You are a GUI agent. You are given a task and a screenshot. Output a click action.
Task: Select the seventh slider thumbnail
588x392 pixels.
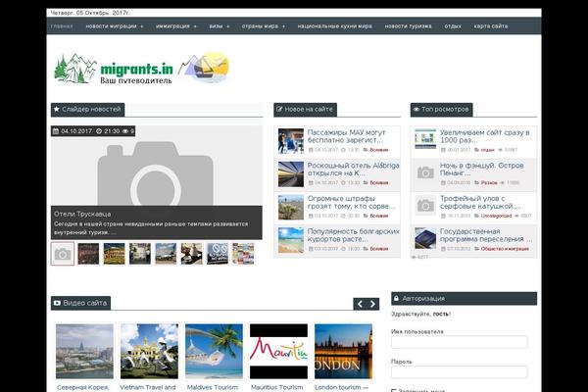click(218, 254)
